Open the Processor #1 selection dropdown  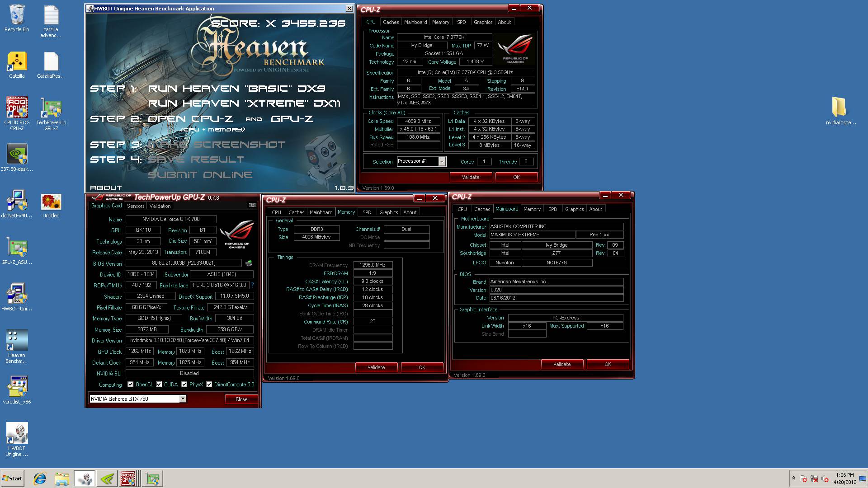(442, 161)
